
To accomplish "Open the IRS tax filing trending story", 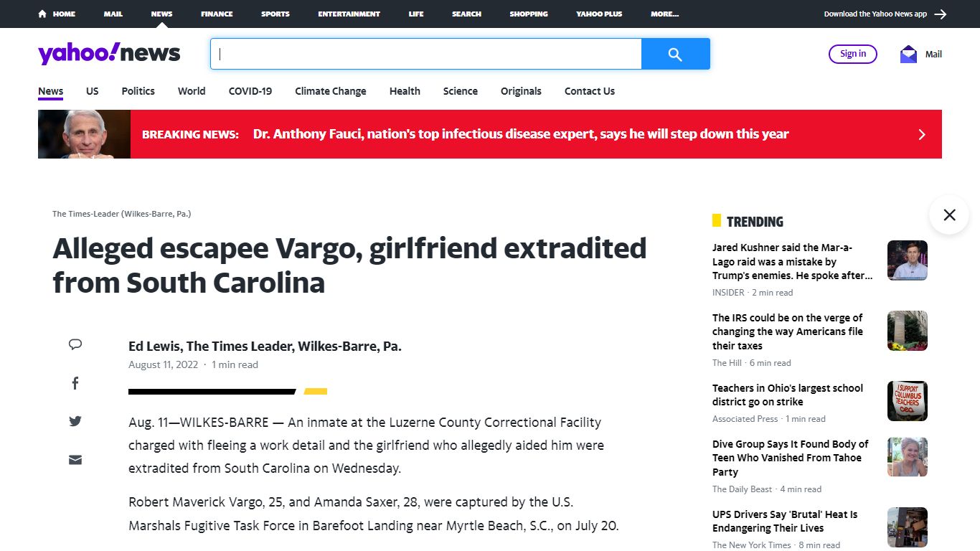I will [788, 331].
